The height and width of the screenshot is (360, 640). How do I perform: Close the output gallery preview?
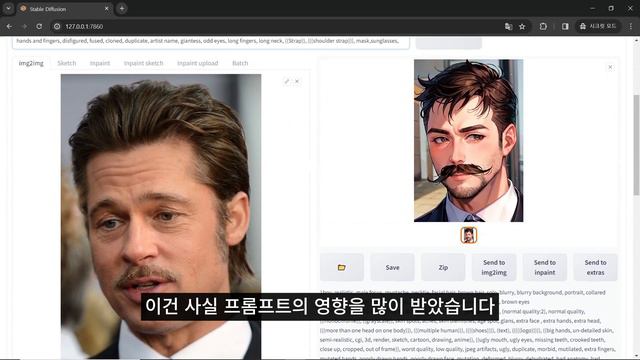pos(610,67)
